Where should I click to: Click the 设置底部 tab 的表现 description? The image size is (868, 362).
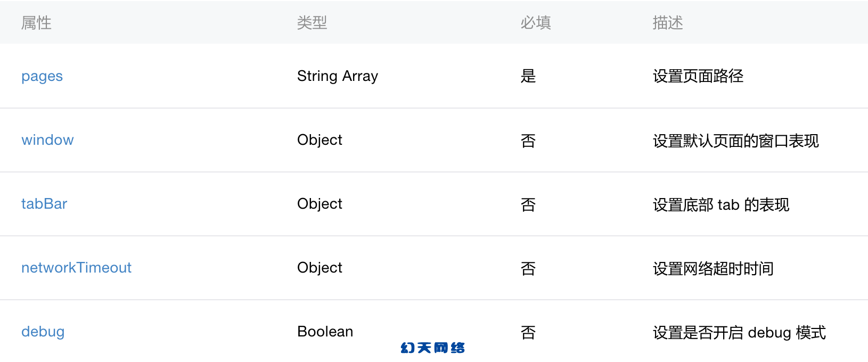click(721, 205)
